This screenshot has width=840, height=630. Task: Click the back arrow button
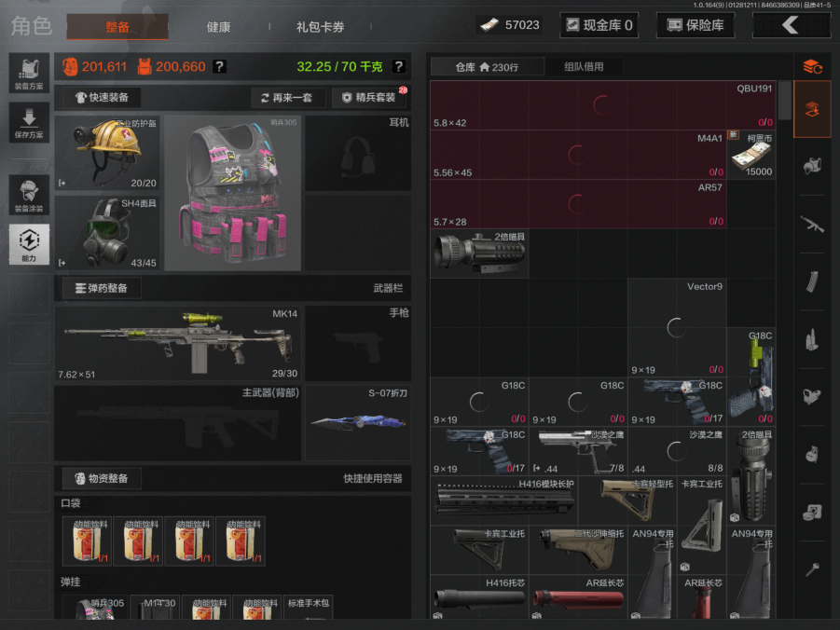(x=791, y=25)
